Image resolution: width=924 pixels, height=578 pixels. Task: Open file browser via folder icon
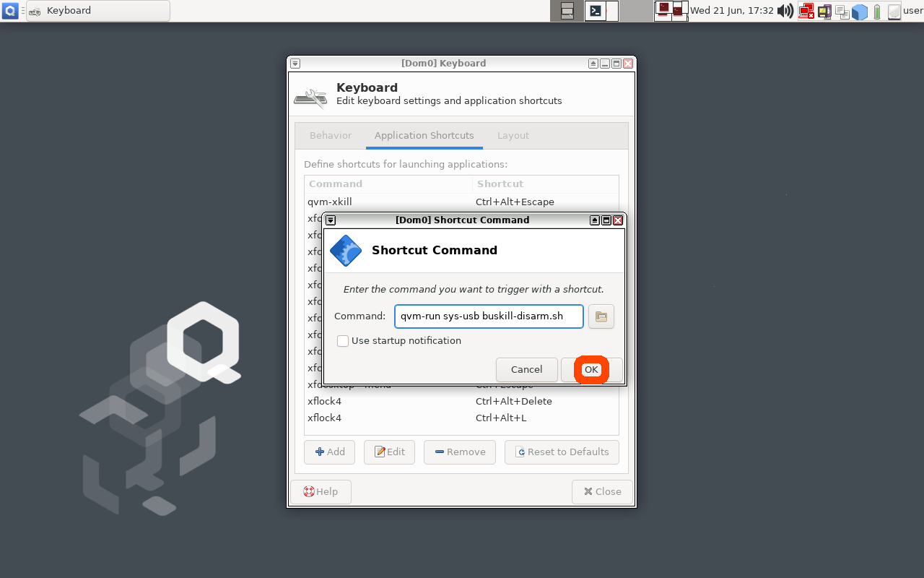601,316
